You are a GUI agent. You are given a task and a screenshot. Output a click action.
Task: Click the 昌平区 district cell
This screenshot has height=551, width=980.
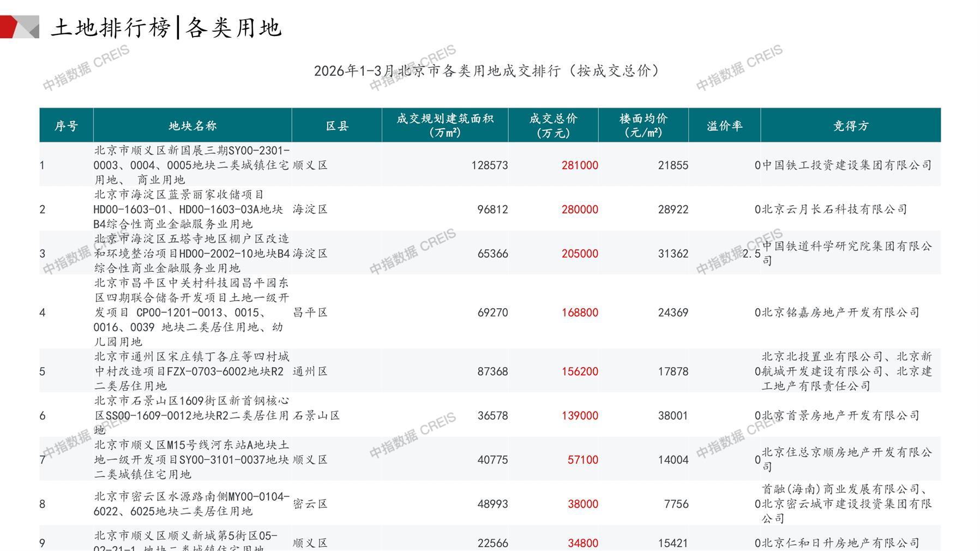[x=310, y=313]
